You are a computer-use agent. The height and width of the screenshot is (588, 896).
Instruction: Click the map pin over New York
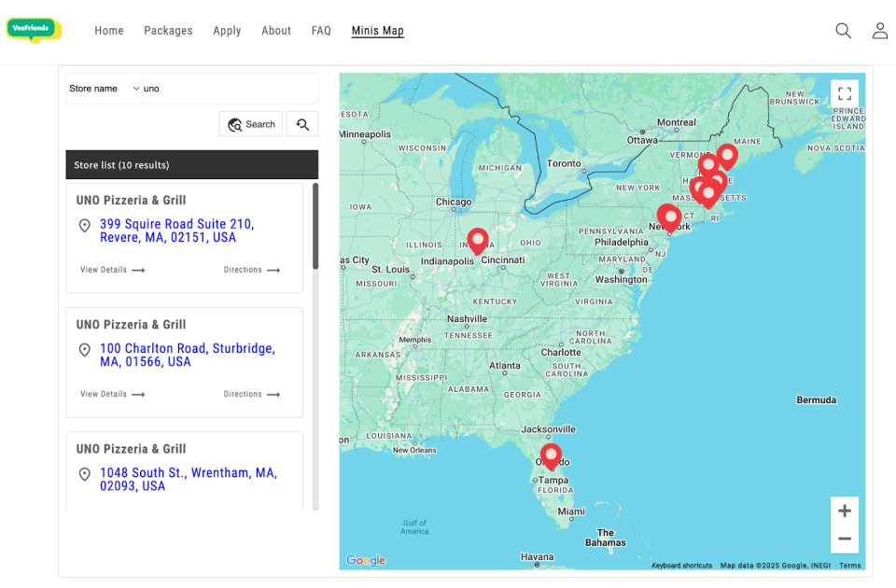tap(669, 217)
